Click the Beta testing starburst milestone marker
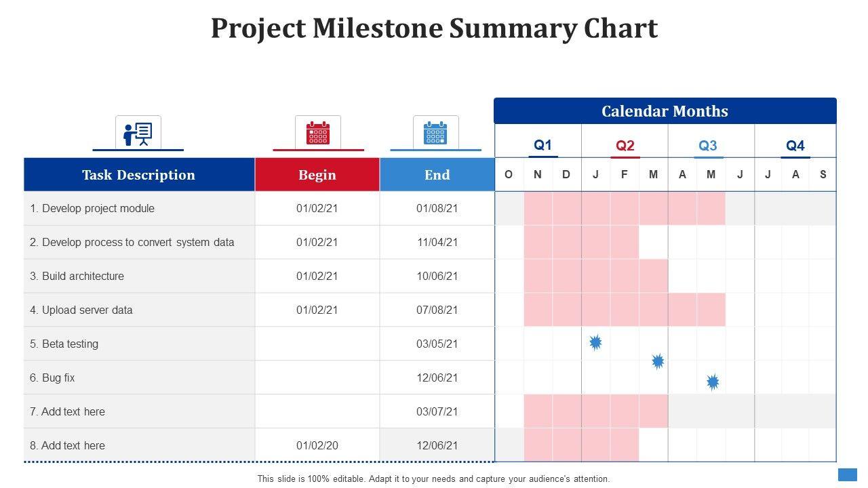 click(x=595, y=343)
